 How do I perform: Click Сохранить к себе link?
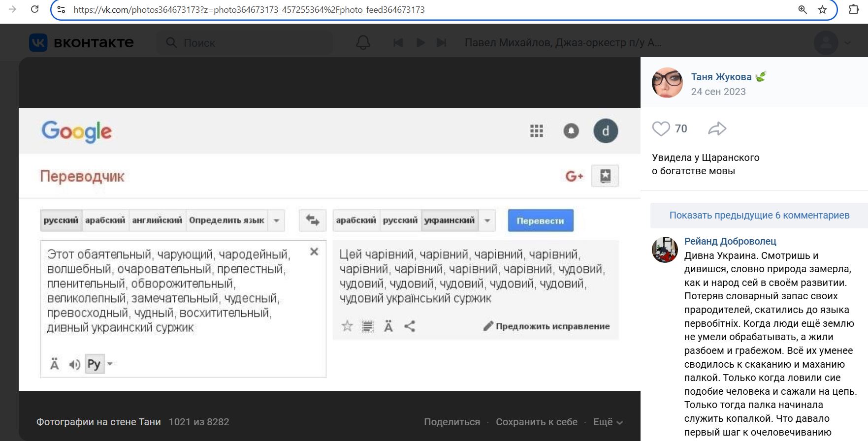click(x=537, y=422)
